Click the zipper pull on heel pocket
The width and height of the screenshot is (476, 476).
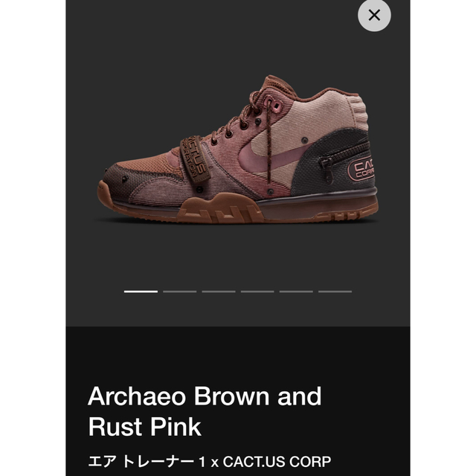point(327,170)
